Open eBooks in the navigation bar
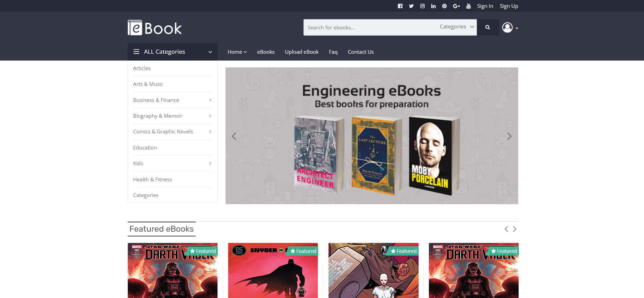This screenshot has width=644, height=298. (x=266, y=52)
